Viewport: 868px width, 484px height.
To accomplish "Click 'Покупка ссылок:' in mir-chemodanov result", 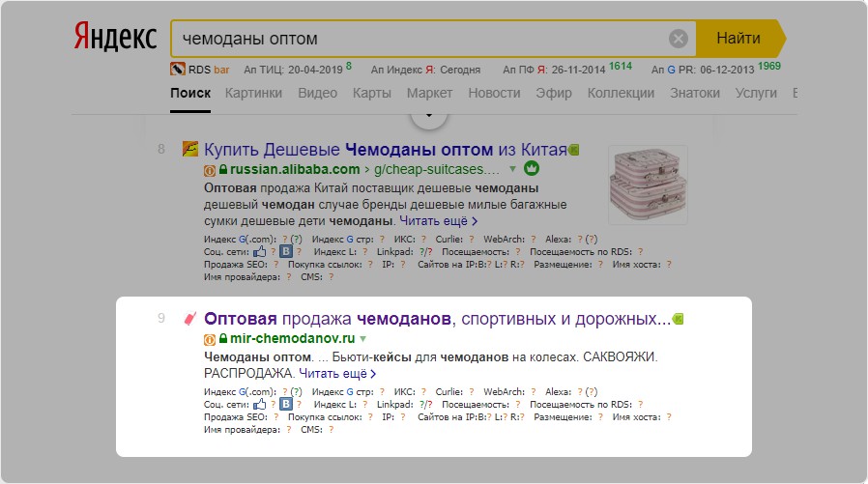I will (325, 417).
